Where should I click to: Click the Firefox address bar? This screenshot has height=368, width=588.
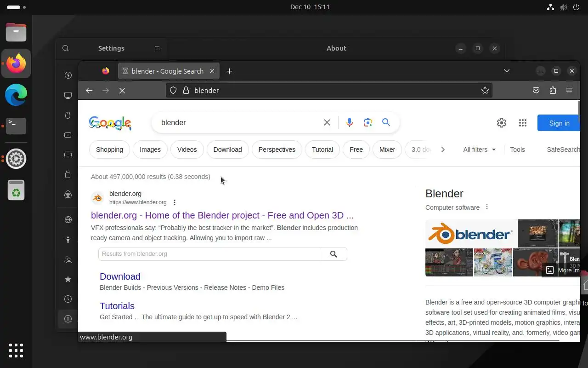(x=328, y=91)
